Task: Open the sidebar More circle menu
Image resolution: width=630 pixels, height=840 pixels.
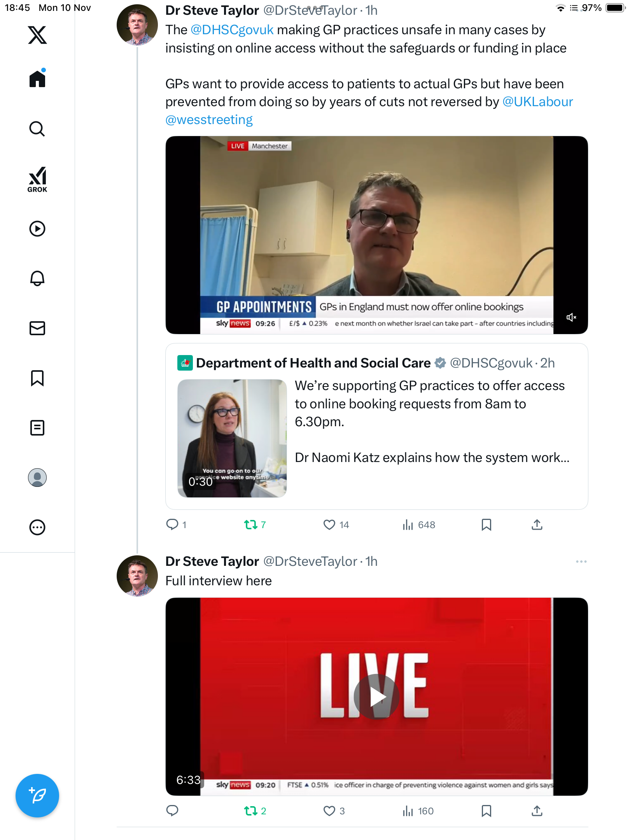Action: point(37,527)
